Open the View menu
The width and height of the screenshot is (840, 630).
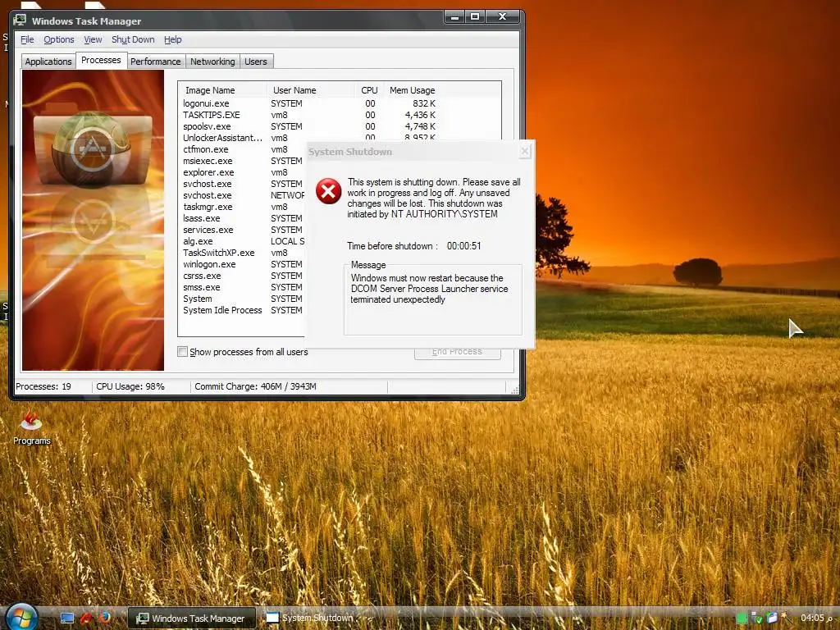coord(93,39)
